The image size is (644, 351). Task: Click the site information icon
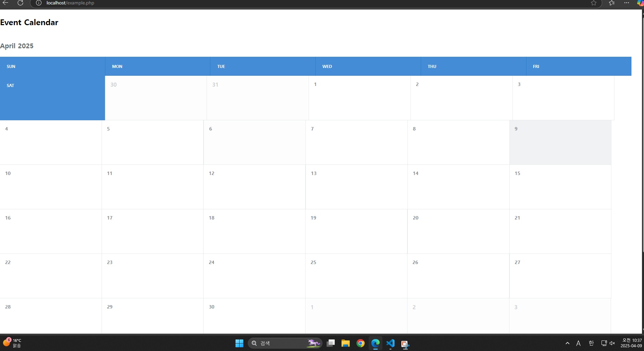(39, 3)
